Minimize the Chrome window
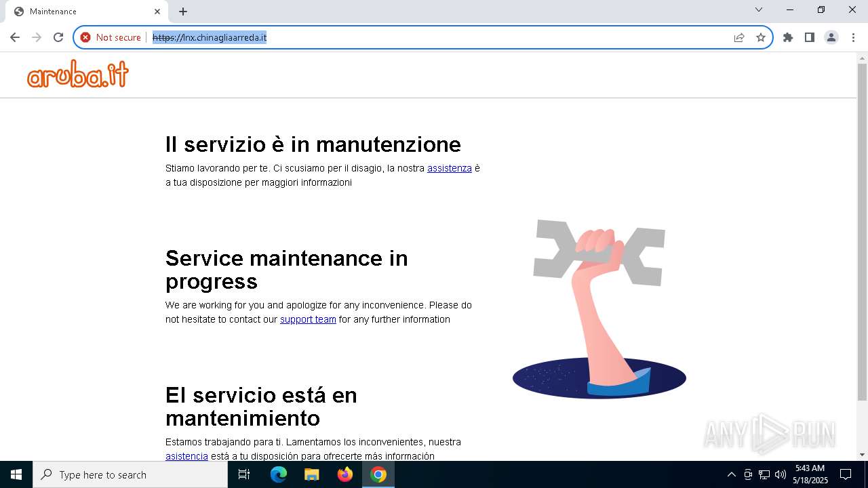This screenshot has width=868, height=488. tap(790, 9)
